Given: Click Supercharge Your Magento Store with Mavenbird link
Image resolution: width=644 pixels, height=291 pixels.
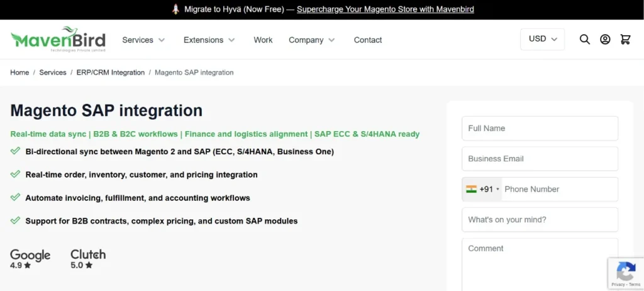Looking at the screenshot, I should (x=386, y=9).
